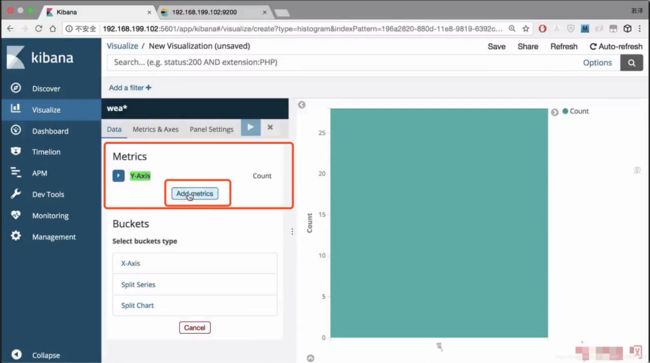Click the Kibana logo
The width and height of the screenshot is (650, 363).
point(40,58)
